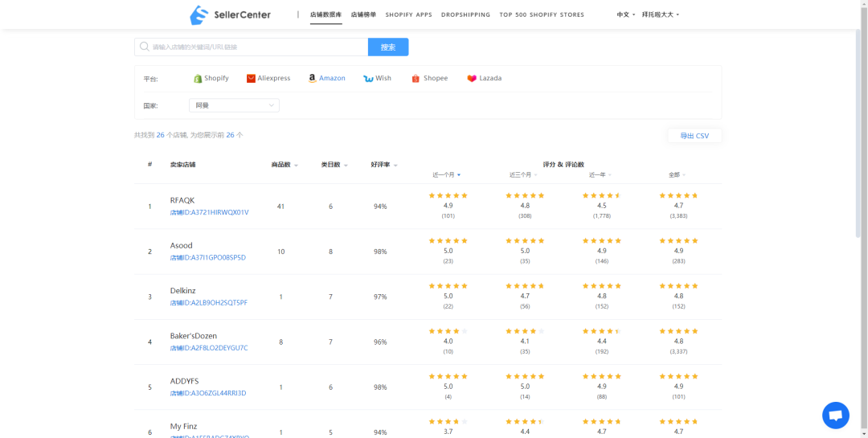Open the RFAQK store ID link
Image resolution: width=868 pixels, height=438 pixels.
click(209, 213)
